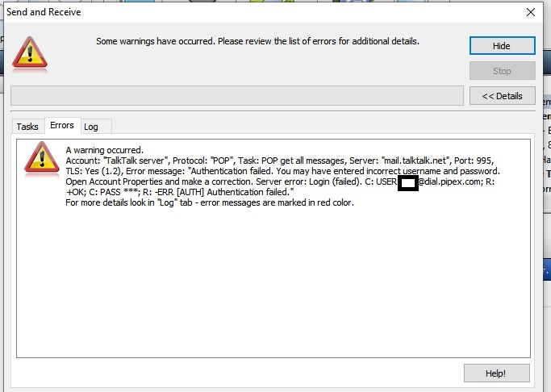The image size is (551, 392).
Task: Select the Errors tab
Action: 61,126
